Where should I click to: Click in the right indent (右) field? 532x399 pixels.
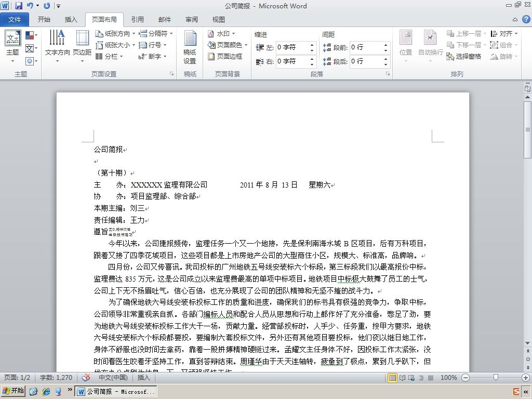292,61
